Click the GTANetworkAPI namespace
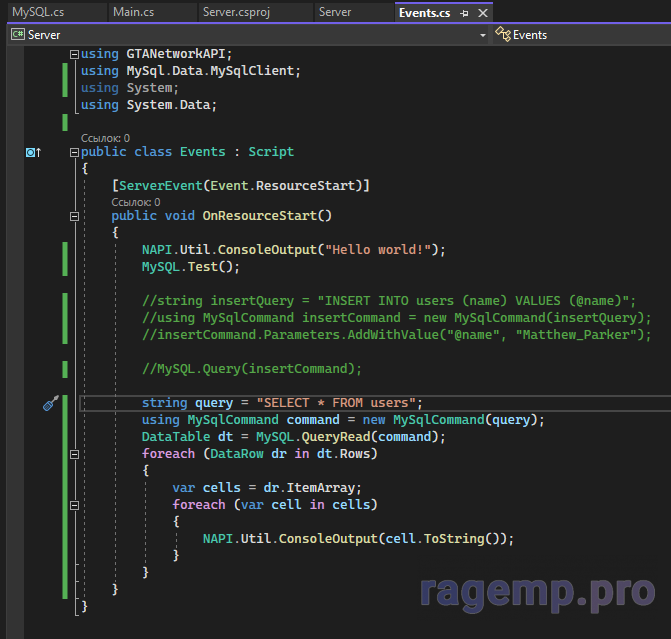 (175, 53)
